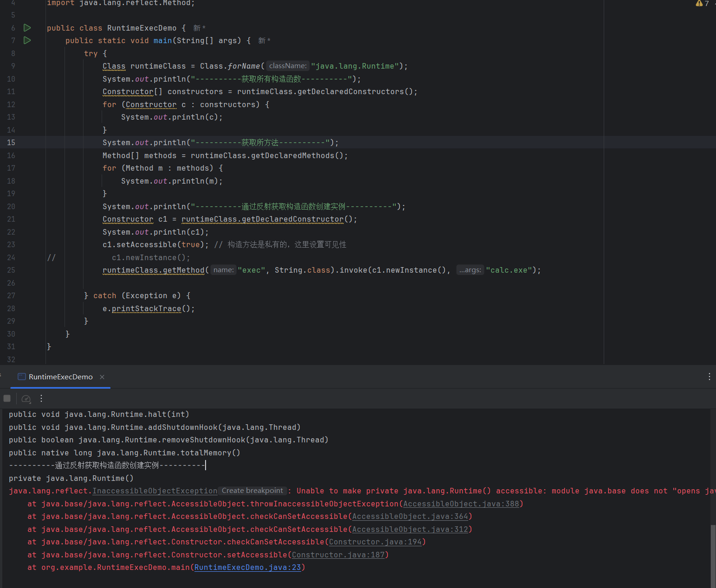Click getDeclaredConstructors call on line 11

350,91
